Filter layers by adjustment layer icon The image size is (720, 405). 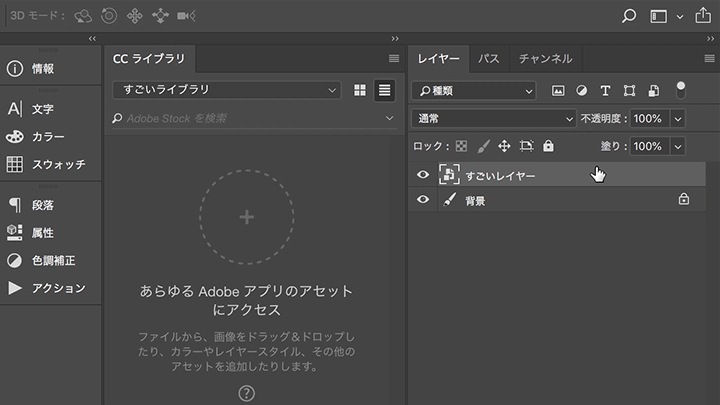[581, 91]
